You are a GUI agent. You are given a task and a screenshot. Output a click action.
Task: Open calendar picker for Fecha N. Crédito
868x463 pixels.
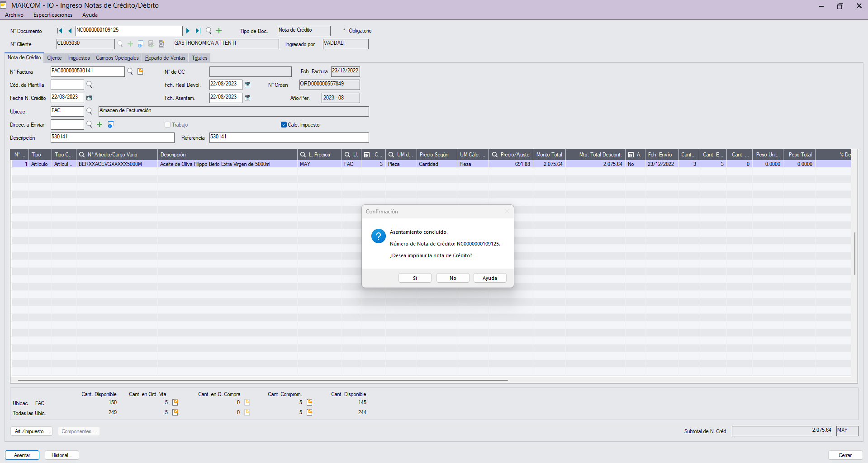pos(89,98)
